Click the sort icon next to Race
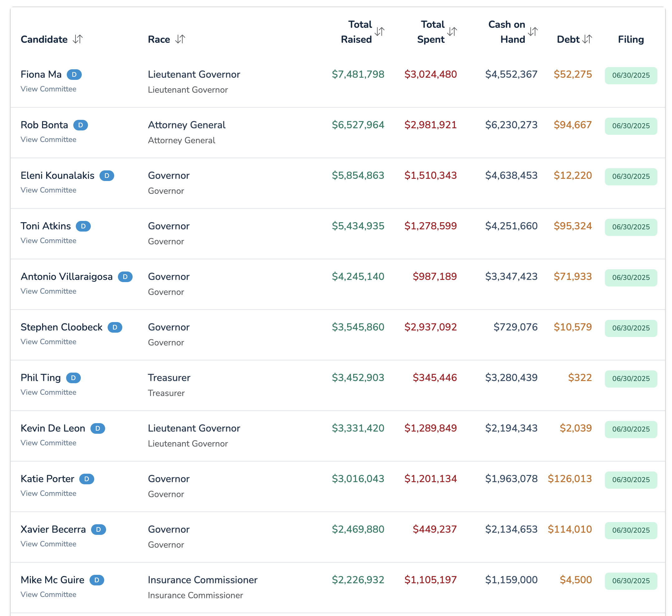This screenshot has width=672, height=616. tap(180, 39)
